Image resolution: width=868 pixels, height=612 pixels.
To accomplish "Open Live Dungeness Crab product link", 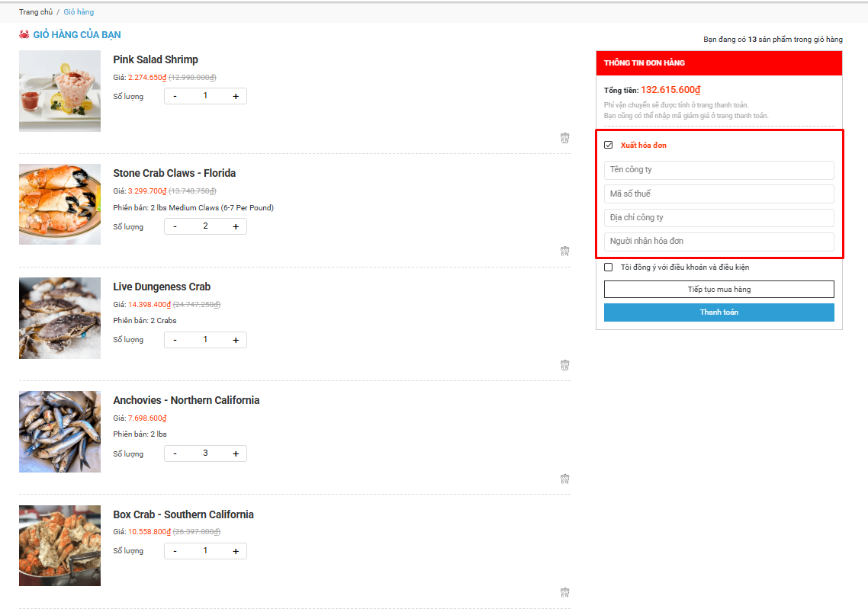I will point(162,287).
